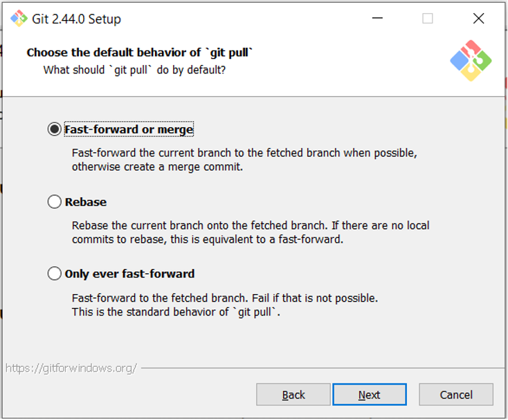Screen dimensions: 508x420
Task: Click the greyed-out maximize button
Action: pos(428,19)
